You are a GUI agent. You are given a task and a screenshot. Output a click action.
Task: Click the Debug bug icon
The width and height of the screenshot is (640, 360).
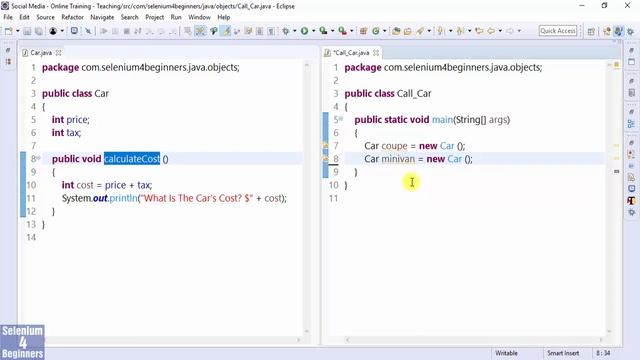click(x=286, y=31)
